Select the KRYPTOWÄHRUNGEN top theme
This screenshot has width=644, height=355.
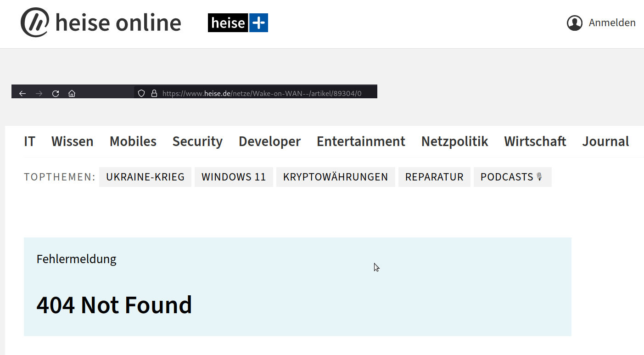(x=336, y=177)
